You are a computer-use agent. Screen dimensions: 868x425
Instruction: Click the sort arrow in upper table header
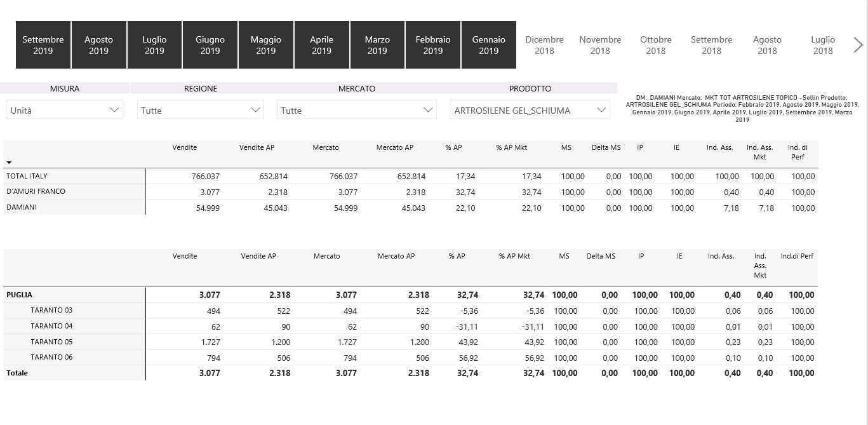10,163
